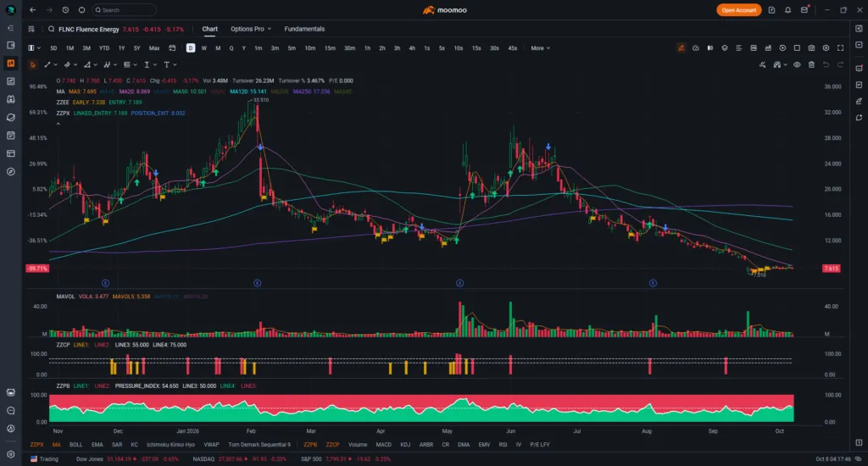Screen dimensions: 868x466
Task: Open the replay playback icon in chart toolbar
Action: (782, 48)
